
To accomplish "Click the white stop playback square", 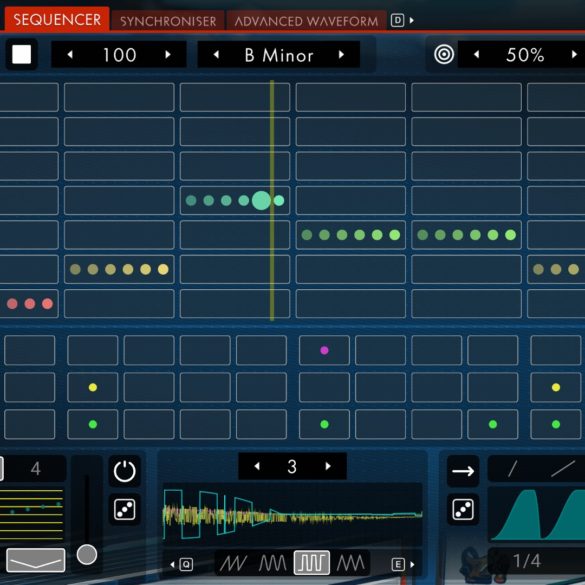I will point(21,54).
